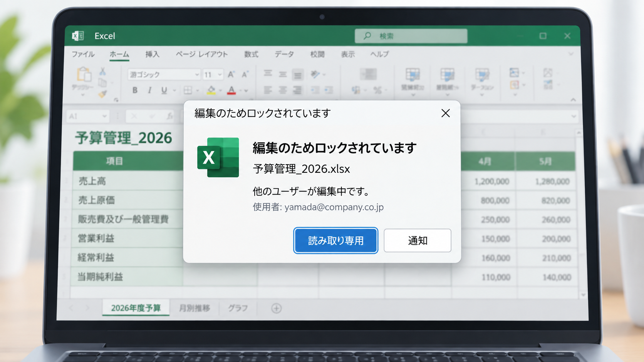Screen dimensions: 644x362
Task: Click the Format as Table icon
Action: pyautogui.click(x=447, y=75)
